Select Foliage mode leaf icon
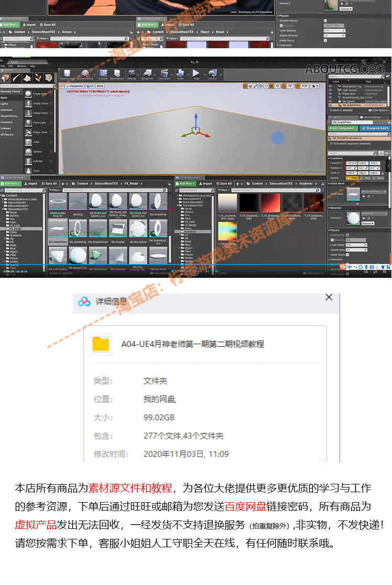This screenshot has width=392, height=585. click(x=38, y=78)
